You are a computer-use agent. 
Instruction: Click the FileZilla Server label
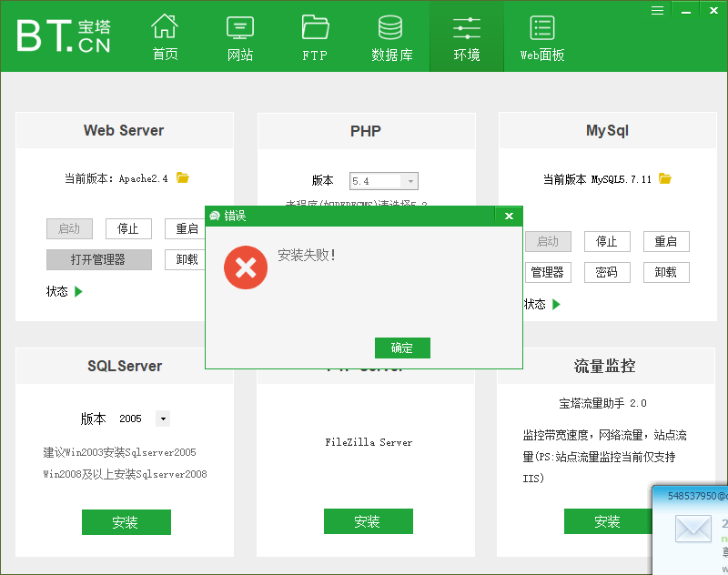[x=369, y=442]
